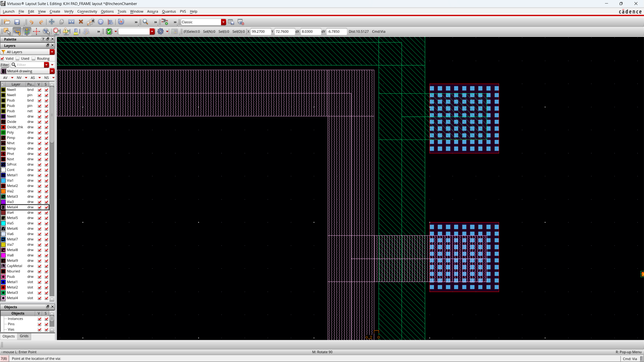Click the gear settings icon

pos(160,31)
